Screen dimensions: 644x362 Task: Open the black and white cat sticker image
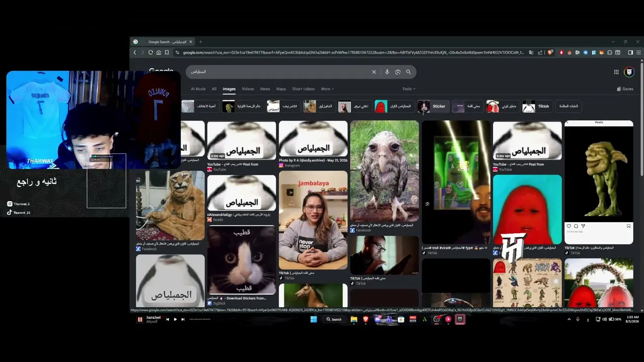tap(242, 260)
